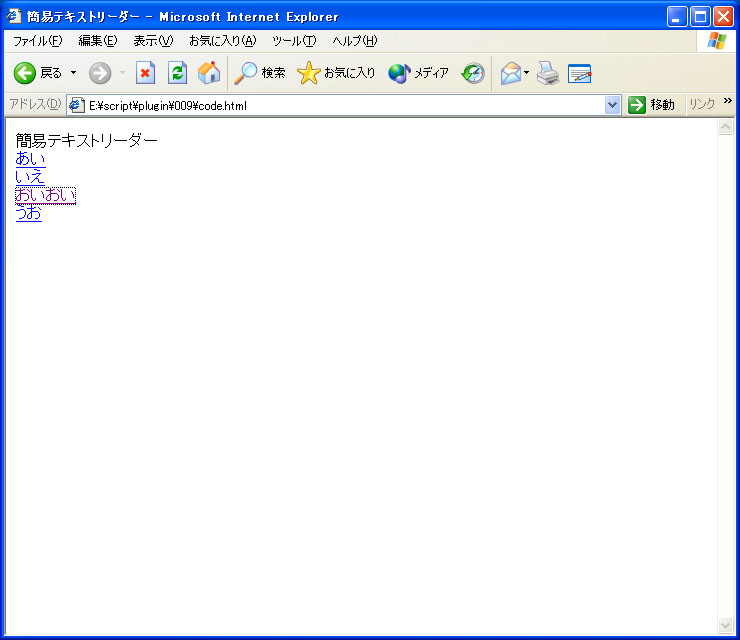Open the visited おいおい link

45,195
